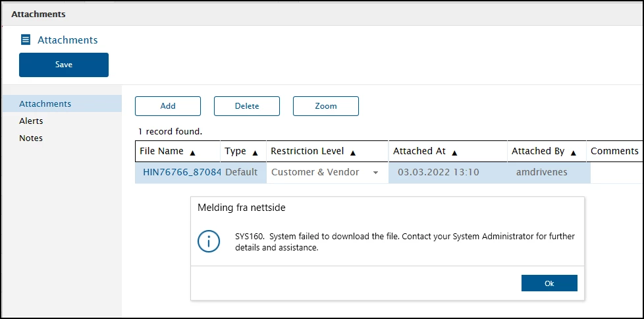Click the Attachments document icon in header

point(26,40)
